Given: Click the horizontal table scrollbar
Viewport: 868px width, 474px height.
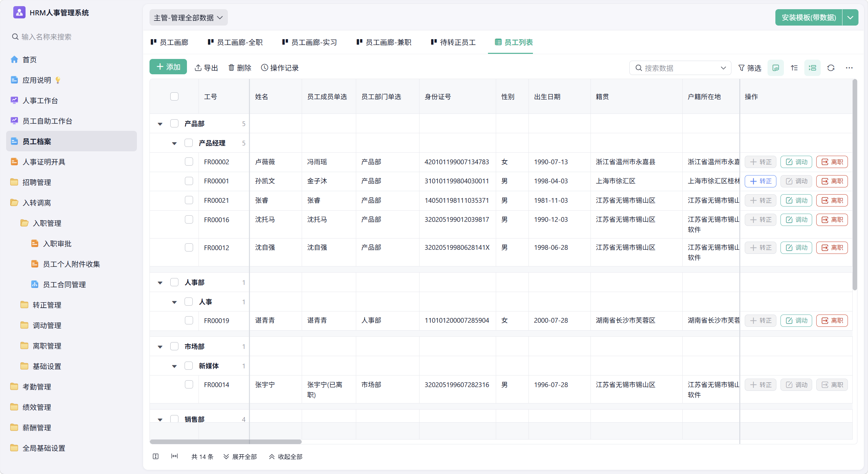Looking at the screenshot, I should click(x=225, y=442).
